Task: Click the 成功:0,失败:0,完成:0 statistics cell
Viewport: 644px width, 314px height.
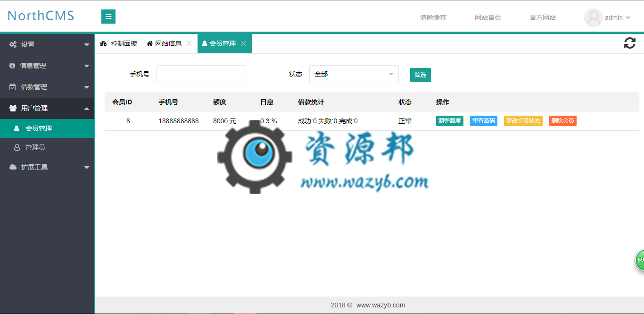Action: pos(328,121)
